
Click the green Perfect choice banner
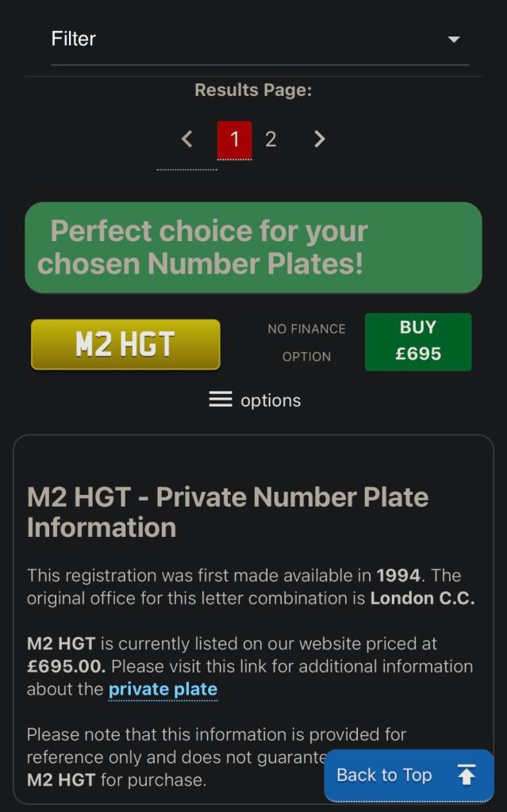click(254, 247)
